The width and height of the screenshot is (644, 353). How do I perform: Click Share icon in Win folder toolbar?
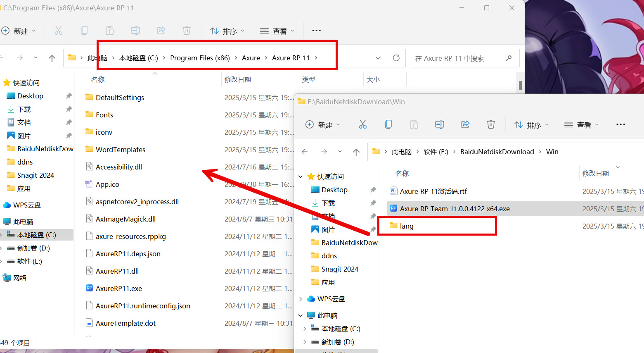click(x=465, y=124)
